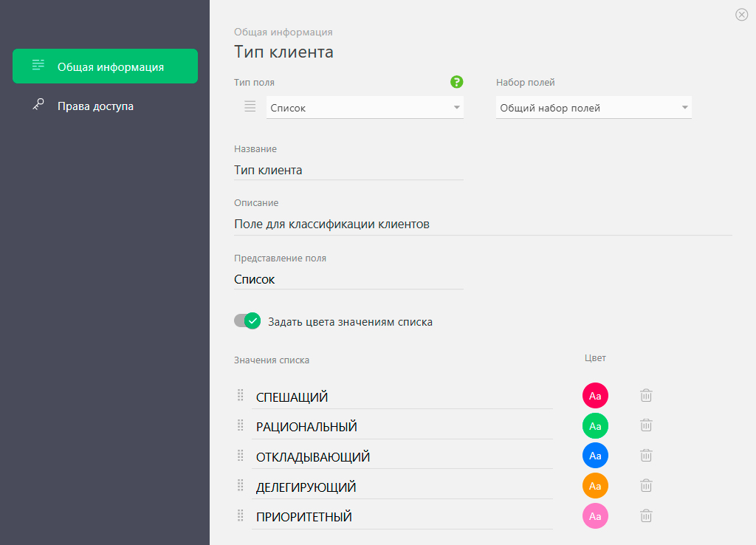Screen dimensions: 756x545
Task: Click trash icon next to РАЦИОНАЛЬНЫЙ
Action: (646, 425)
